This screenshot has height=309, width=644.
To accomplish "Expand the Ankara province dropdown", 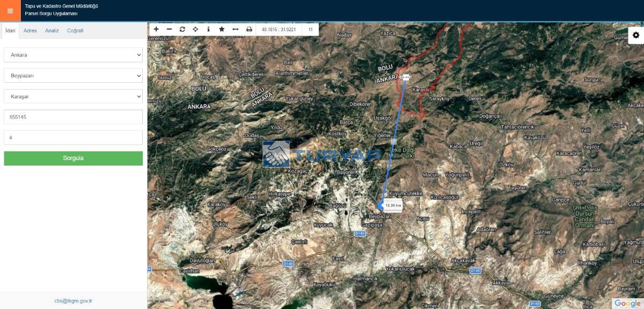I will (x=73, y=55).
